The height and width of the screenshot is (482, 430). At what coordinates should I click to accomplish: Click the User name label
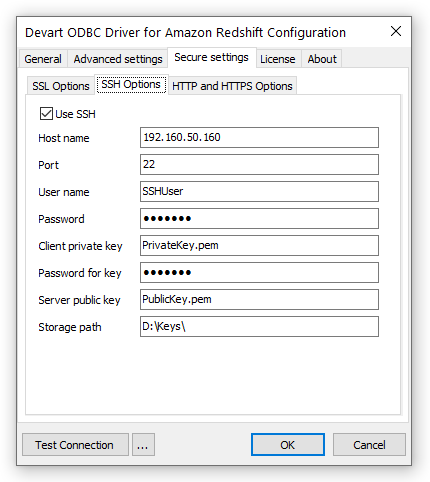64,192
